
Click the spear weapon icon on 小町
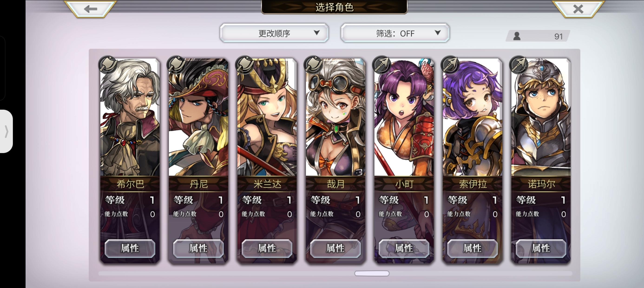click(382, 65)
